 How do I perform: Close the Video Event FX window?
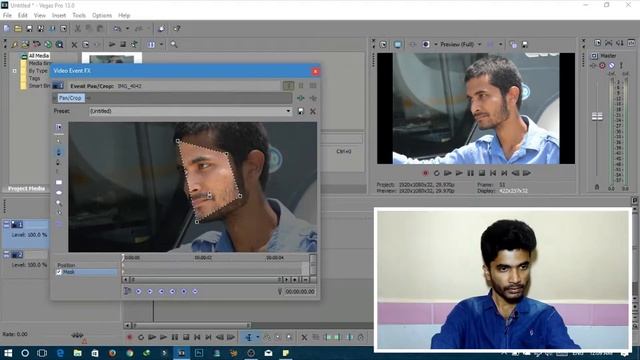tap(315, 71)
